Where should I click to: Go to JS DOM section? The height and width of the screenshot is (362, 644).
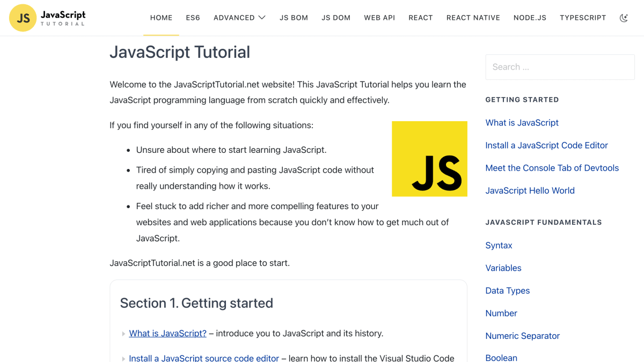(x=336, y=18)
